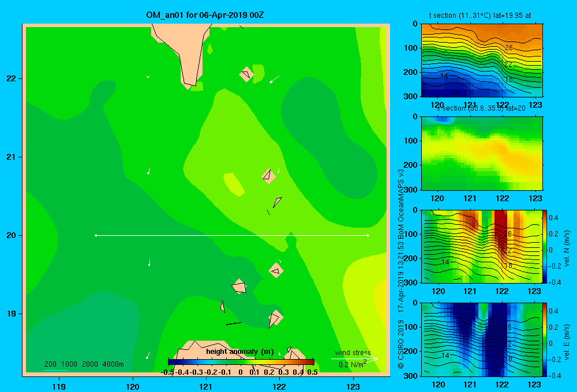The width and height of the screenshot is (577, 392).
Task: Click longitude label 122 on the main map
Action: 280,386
